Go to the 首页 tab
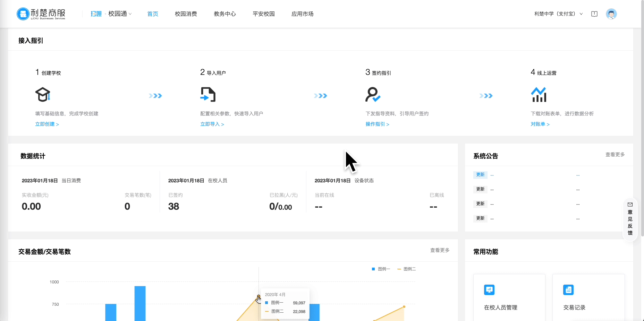 tap(153, 14)
